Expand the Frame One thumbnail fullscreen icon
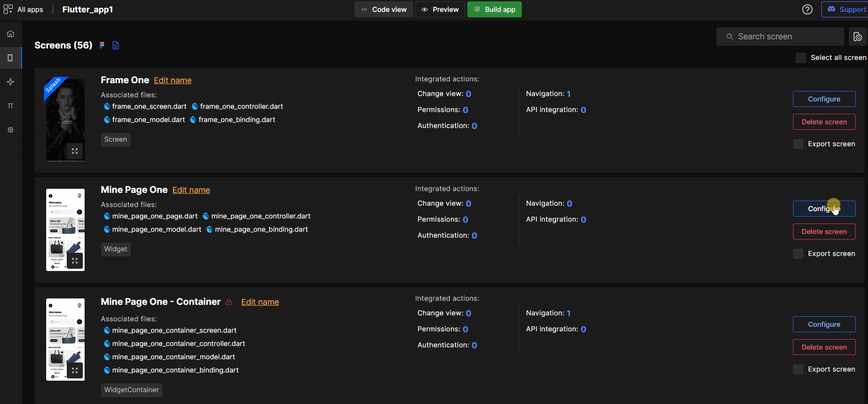 point(75,151)
